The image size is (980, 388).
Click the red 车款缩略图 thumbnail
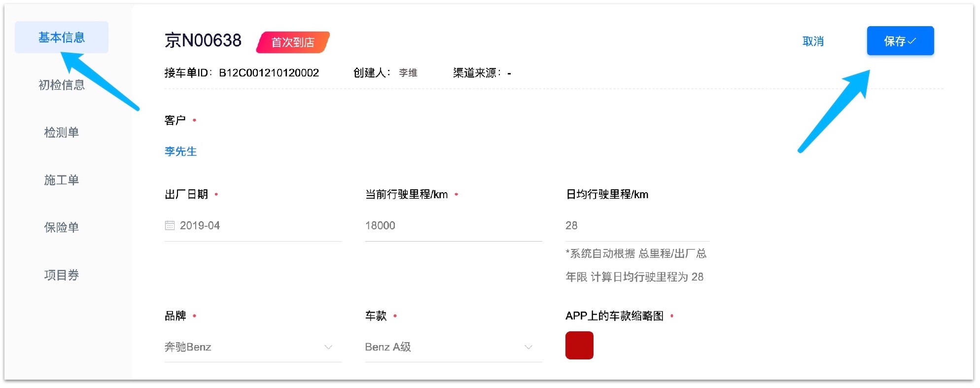[x=579, y=346]
